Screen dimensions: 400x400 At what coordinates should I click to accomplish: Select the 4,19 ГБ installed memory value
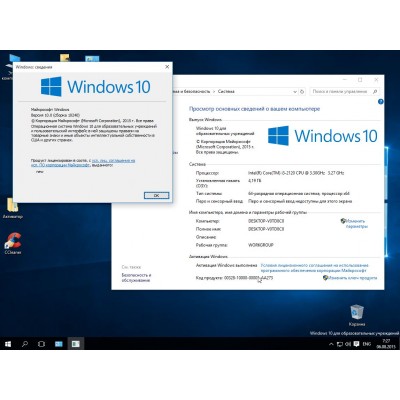(x=255, y=181)
